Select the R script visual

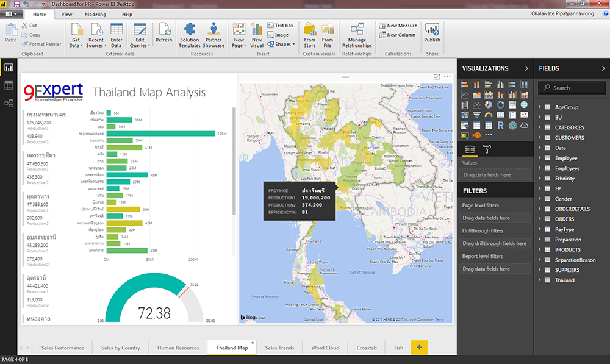(x=500, y=125)
